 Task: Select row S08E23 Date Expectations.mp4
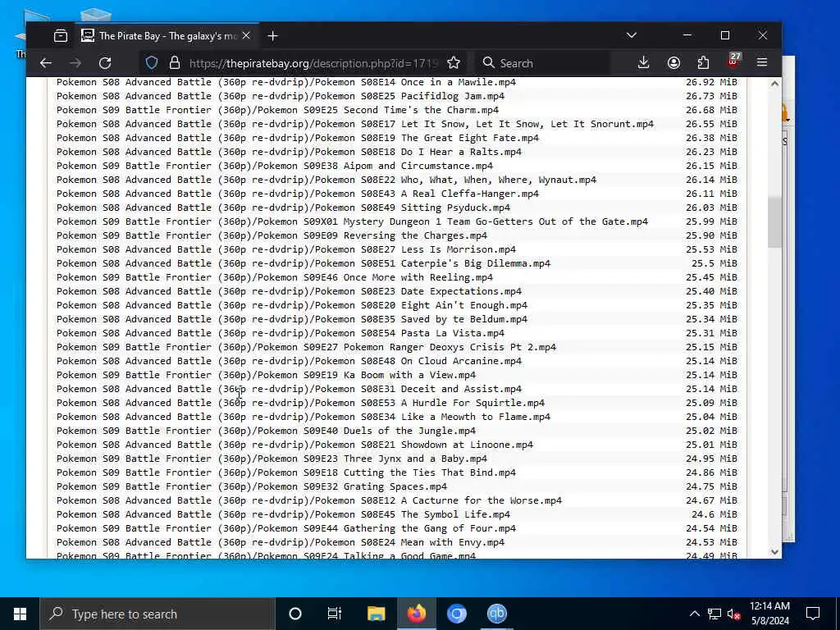click(x=396, y=291)
